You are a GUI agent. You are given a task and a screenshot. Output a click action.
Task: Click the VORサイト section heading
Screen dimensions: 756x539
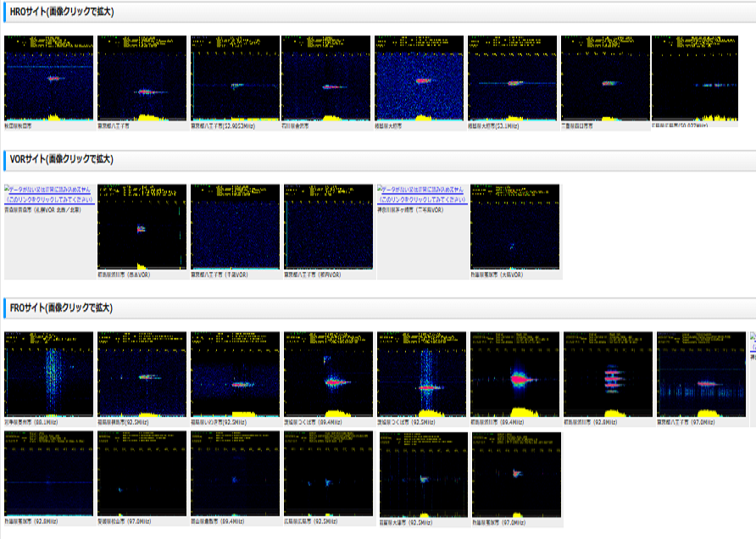coord(60,158)
